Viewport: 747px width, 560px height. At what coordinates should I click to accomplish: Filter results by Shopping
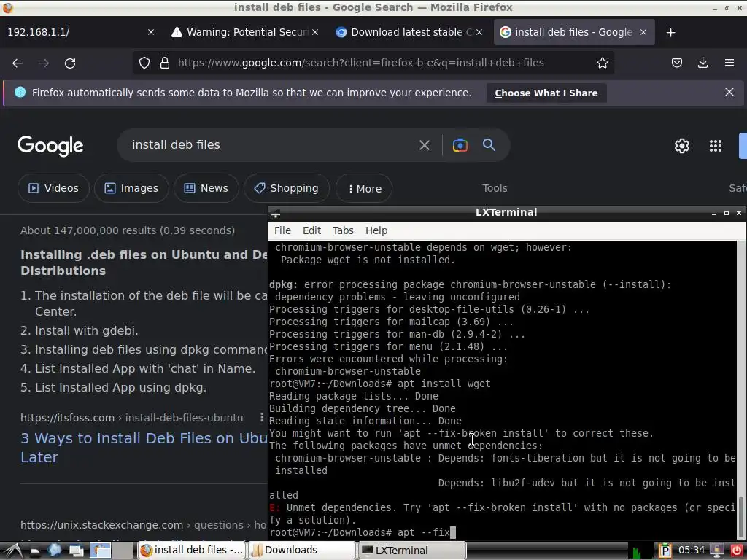pos(286,188)
